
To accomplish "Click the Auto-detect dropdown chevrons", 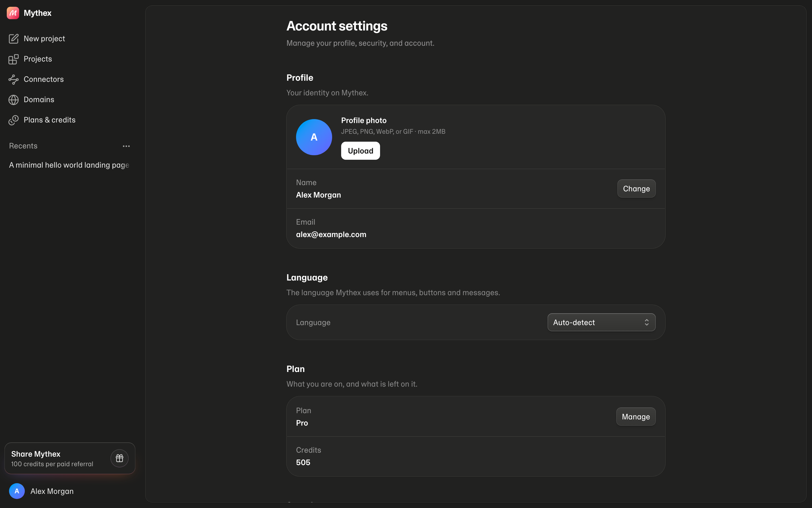I will coord(646,323).
